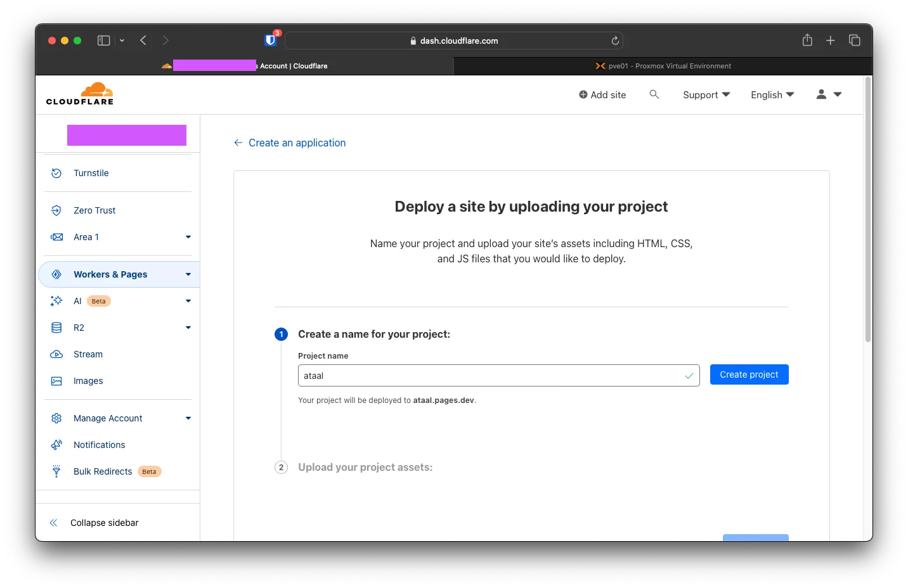The height and width of the screenshot is (588, 908).
Task: Reload the page with refresh icon
Action: pyautogui.click(x=615, y=41)
